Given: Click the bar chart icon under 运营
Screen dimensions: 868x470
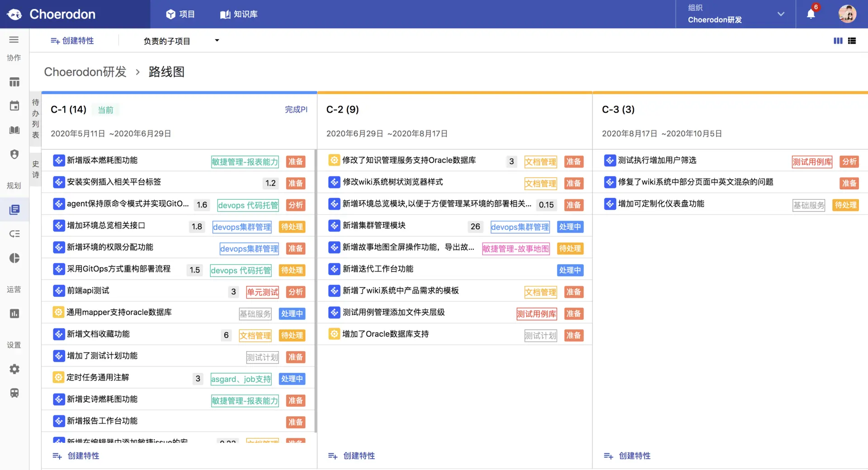Looking at the screenshot, I should tap(14, 314).
